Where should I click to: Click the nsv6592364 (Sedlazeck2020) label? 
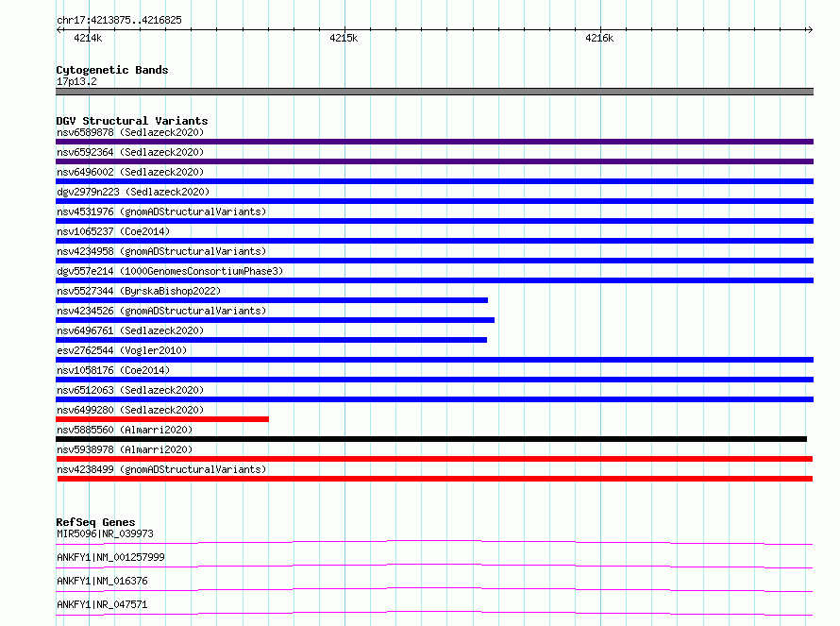tap(130, 152)
